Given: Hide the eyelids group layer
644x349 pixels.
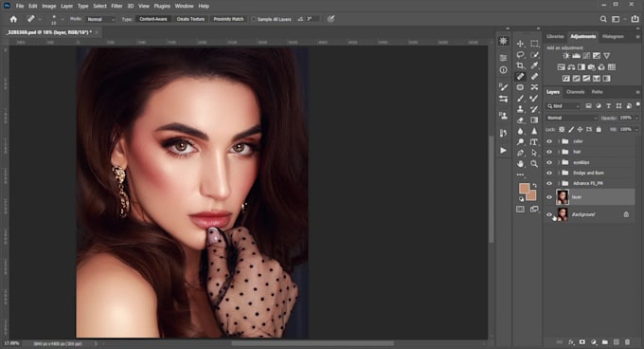Looking at the screenshot, I should (x=549, y=162).
